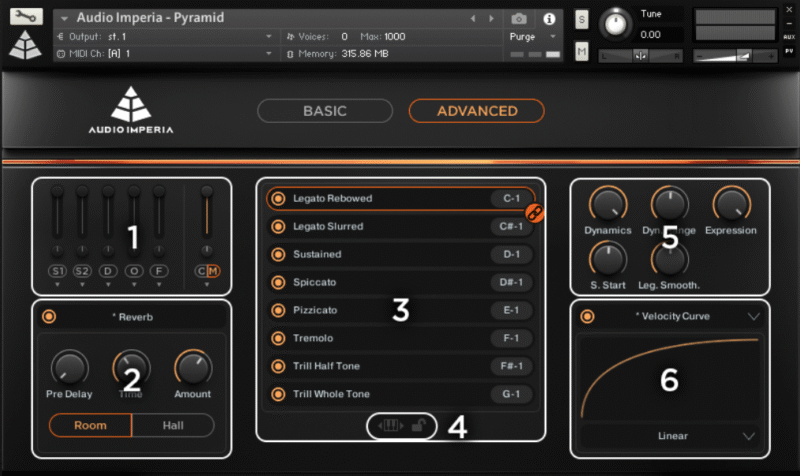The image size is (800, 476).
Task: Open the instrument info icon
Action: pyautogui.click(x=549, y=19)
